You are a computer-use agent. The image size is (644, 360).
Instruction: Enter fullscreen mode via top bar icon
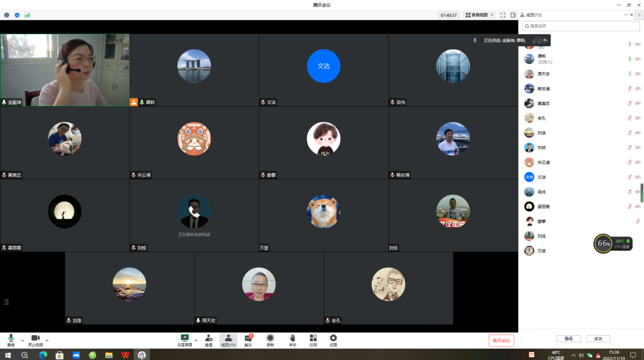503,15
